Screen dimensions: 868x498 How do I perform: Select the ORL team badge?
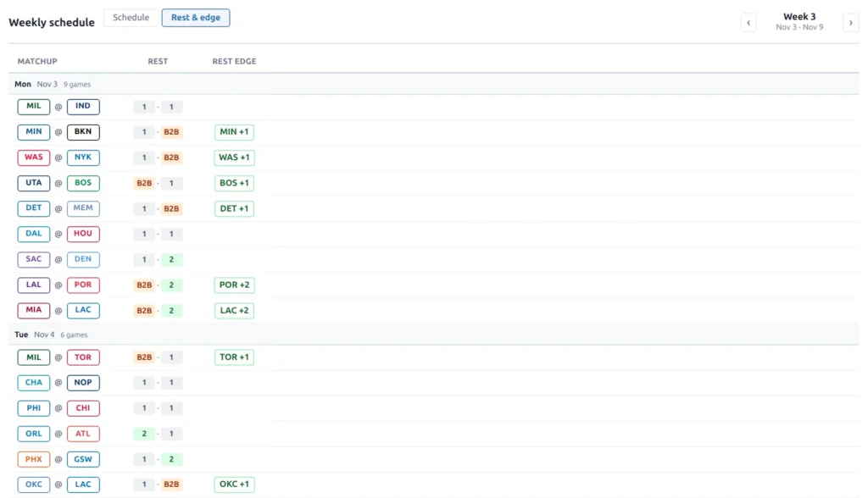point(34,434)
